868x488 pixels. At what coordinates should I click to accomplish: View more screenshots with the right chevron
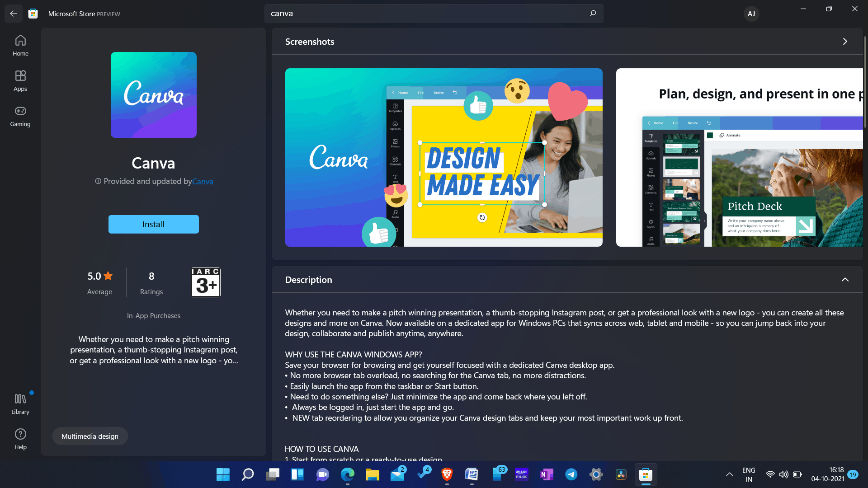point(845,41)
